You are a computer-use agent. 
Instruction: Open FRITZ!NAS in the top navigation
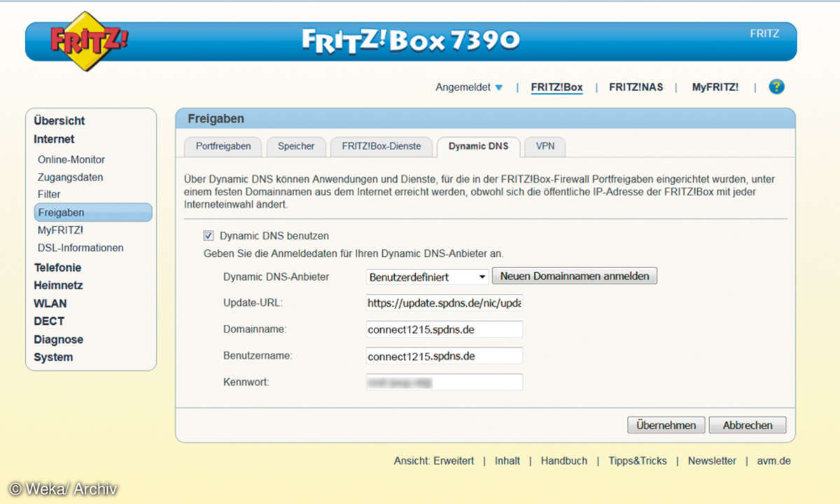[x=636, y=87]
